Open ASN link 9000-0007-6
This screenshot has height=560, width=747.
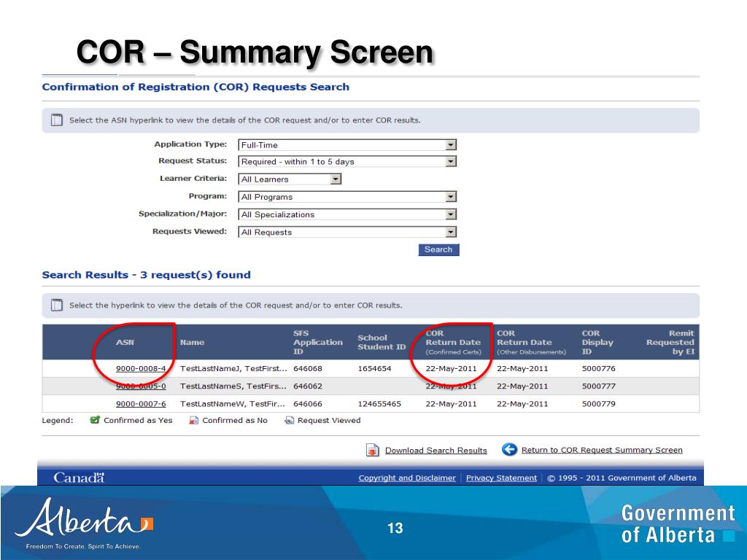point(141,404)
